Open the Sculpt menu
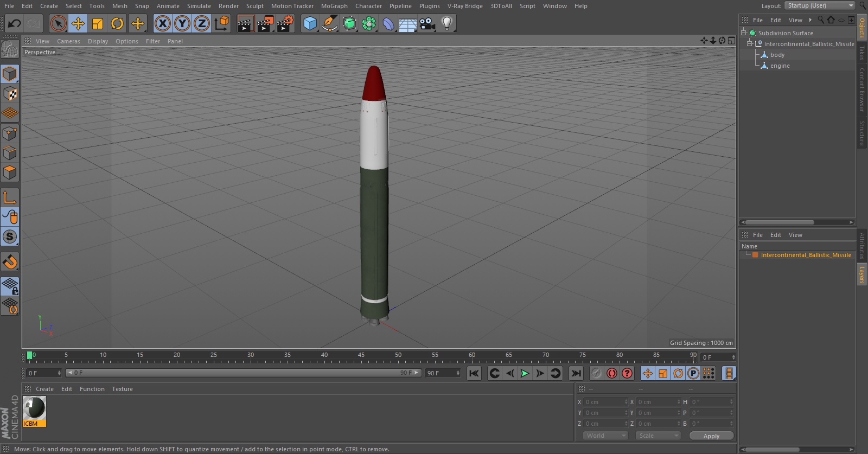This screenshot has width=868, height=454. pyautogui.click(x=254, y=6)
